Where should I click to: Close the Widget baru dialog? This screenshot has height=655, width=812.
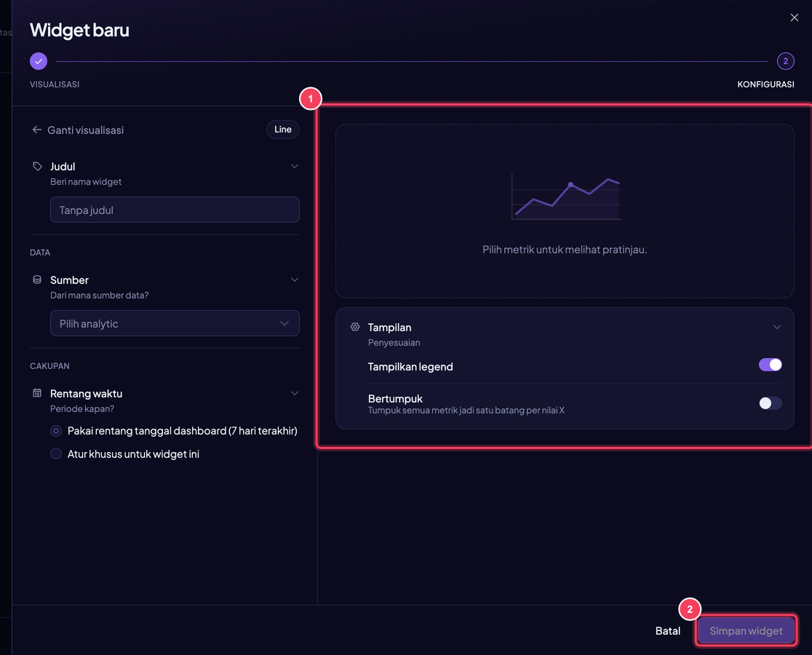794,17
